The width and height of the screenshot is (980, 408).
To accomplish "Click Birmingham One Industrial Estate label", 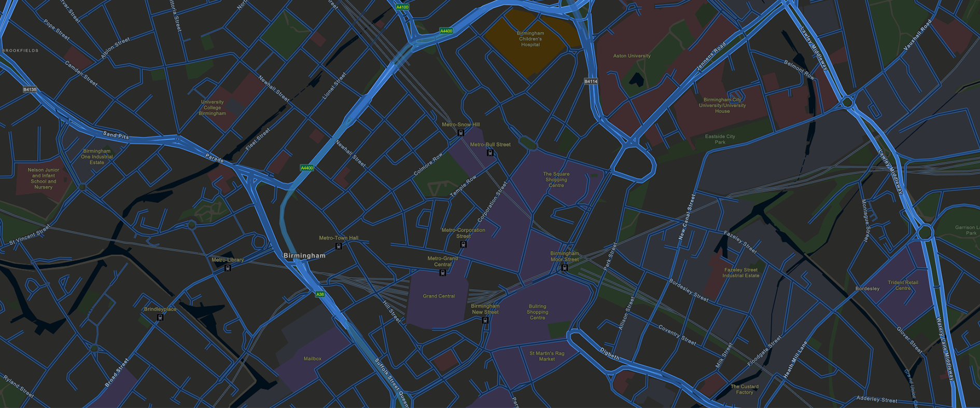I will (97, 157).
